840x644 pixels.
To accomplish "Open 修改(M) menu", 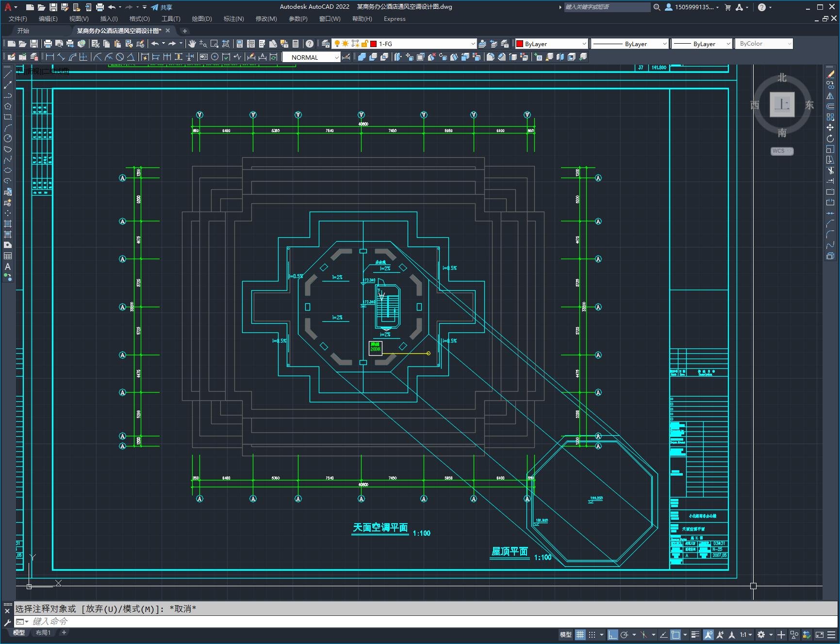I will click(x=266, y=19).
